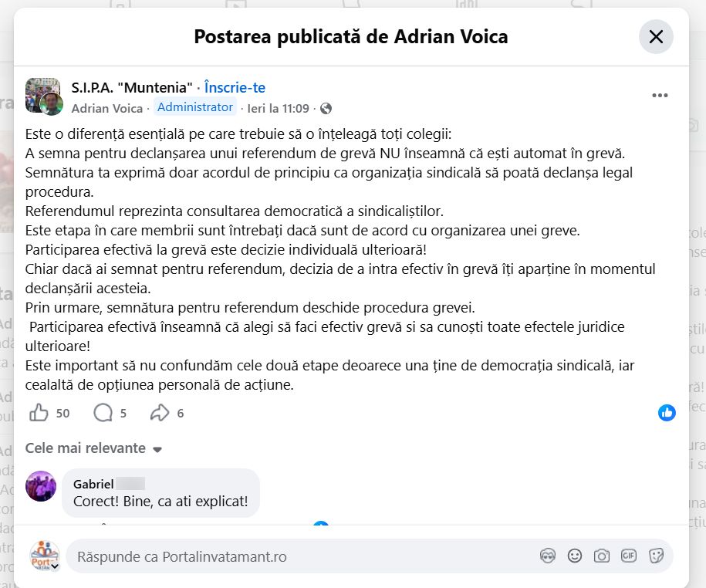Open the sticker picker icon

pos(657,556)
